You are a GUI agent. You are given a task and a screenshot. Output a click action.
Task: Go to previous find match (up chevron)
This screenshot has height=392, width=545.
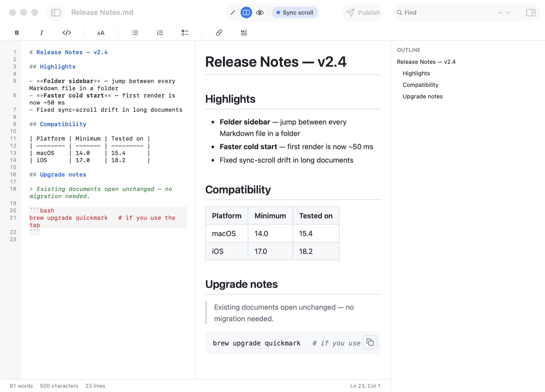[x=500, y=13]
